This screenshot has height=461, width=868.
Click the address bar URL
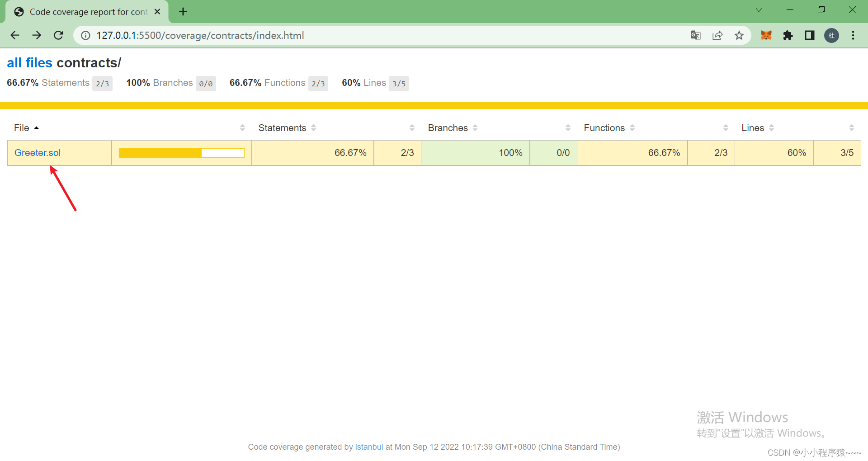coord(200,35)
